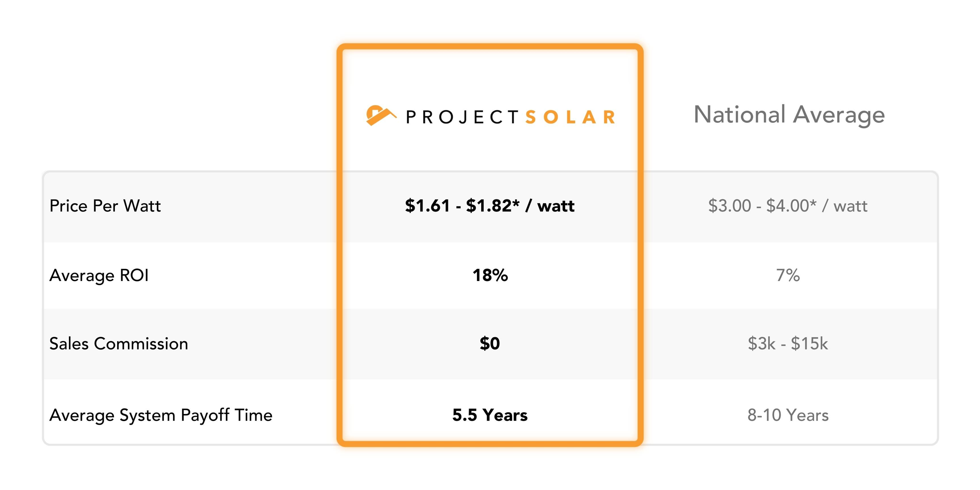Click the PROJECT wordmark text

coord(462,117)
